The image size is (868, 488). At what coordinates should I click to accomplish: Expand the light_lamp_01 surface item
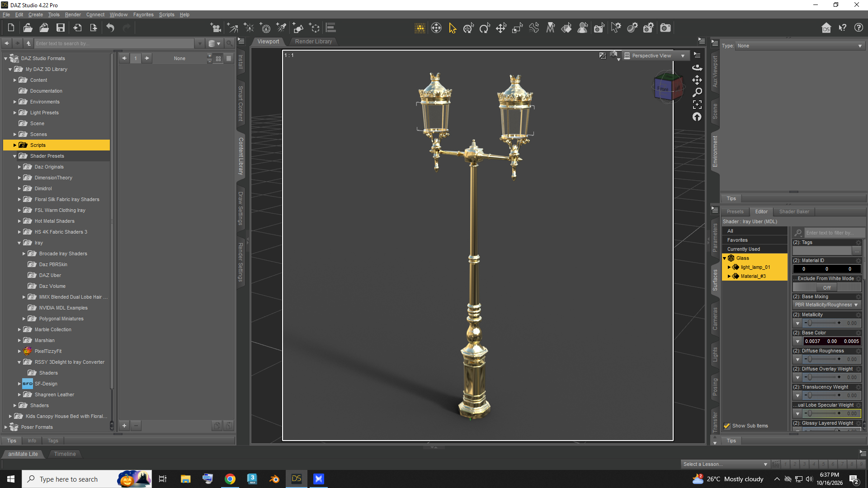click(729, 267)
